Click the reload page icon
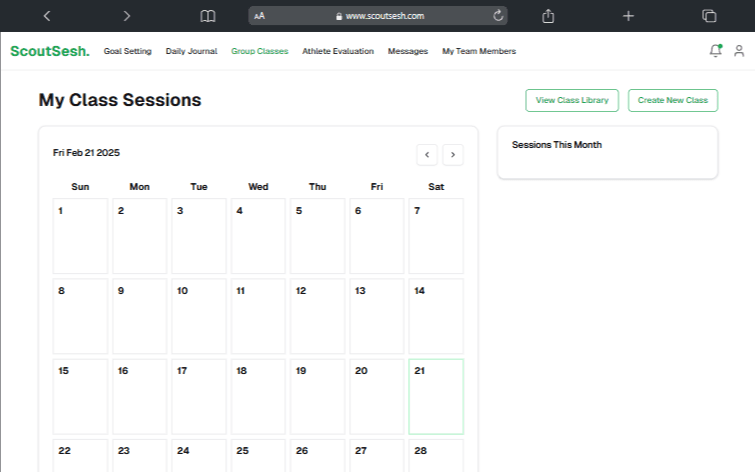 [497, 16]
